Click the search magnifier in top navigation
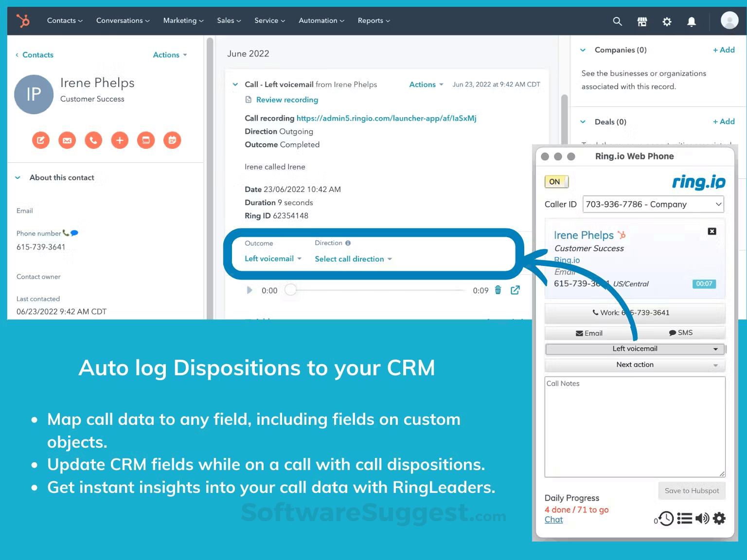 617,21
